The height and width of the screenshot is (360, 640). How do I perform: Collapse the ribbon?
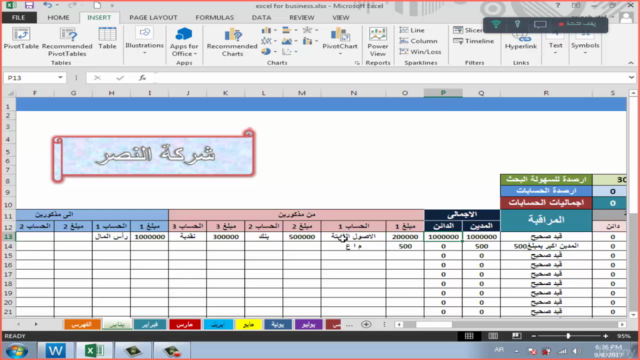point(631,63)
